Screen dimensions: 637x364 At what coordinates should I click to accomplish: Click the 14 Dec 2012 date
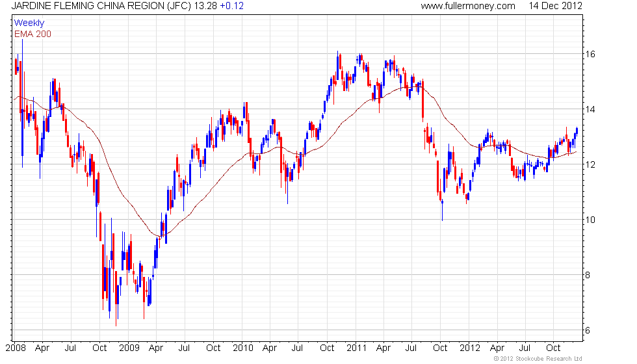pyautogui.click(x=555, y=6)
